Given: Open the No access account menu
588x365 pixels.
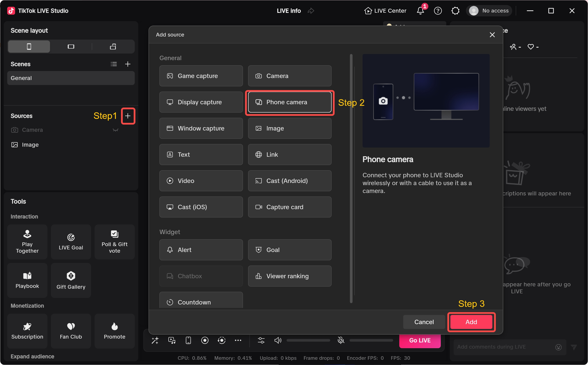Looking at the screenshot, I should click(489, 11).
